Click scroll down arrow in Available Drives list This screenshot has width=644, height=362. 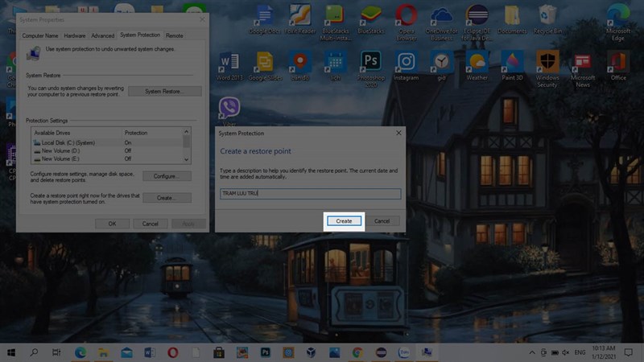point(187,159)
